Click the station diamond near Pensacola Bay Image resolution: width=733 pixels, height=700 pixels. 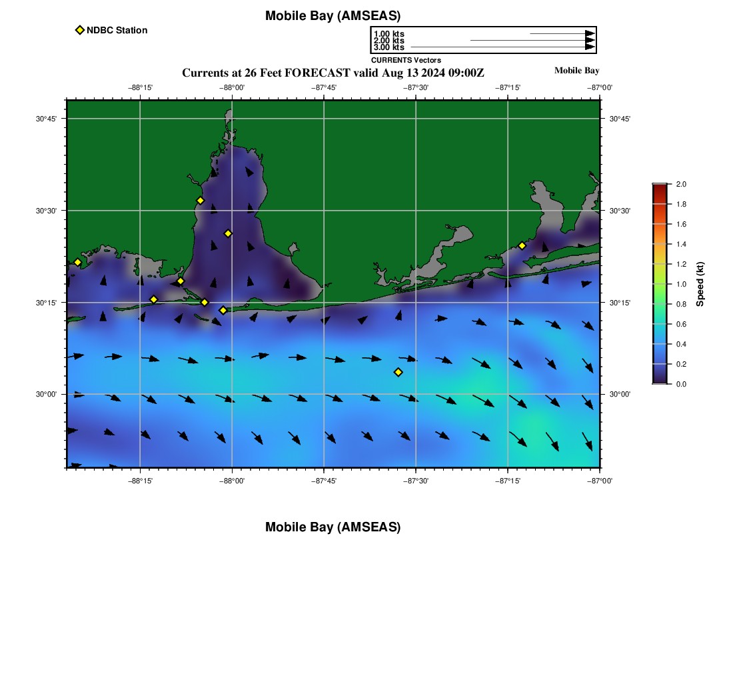522,245
